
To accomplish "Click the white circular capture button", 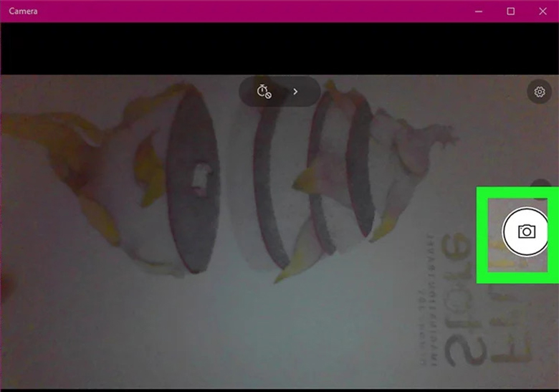I will pos(526,231).
